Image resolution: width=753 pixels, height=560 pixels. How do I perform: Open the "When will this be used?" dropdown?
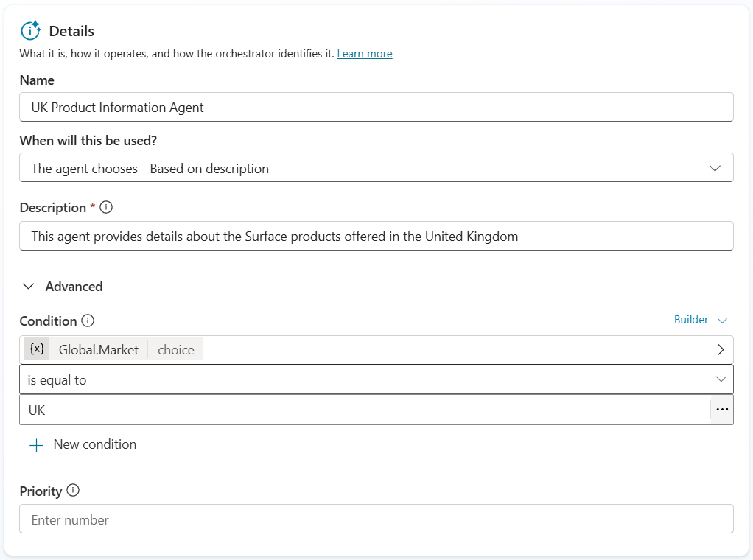point(376,168)
